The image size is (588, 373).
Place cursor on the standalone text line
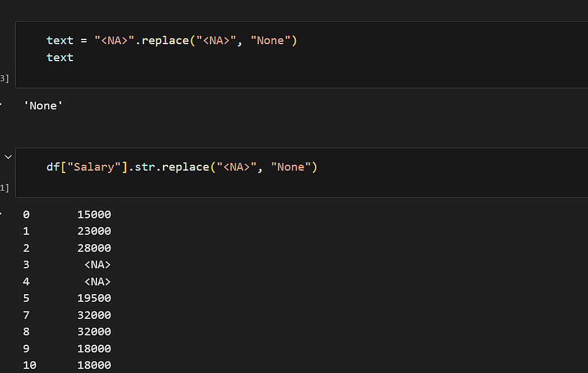60,58
